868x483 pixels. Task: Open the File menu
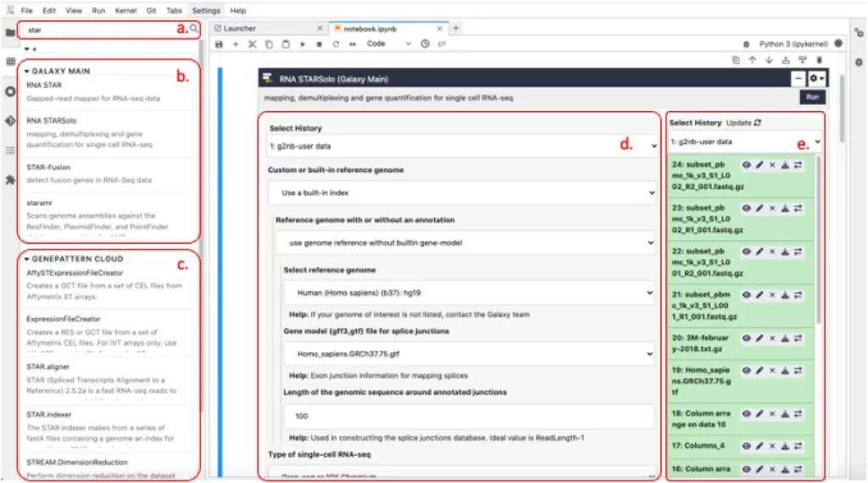click(26, 10)
